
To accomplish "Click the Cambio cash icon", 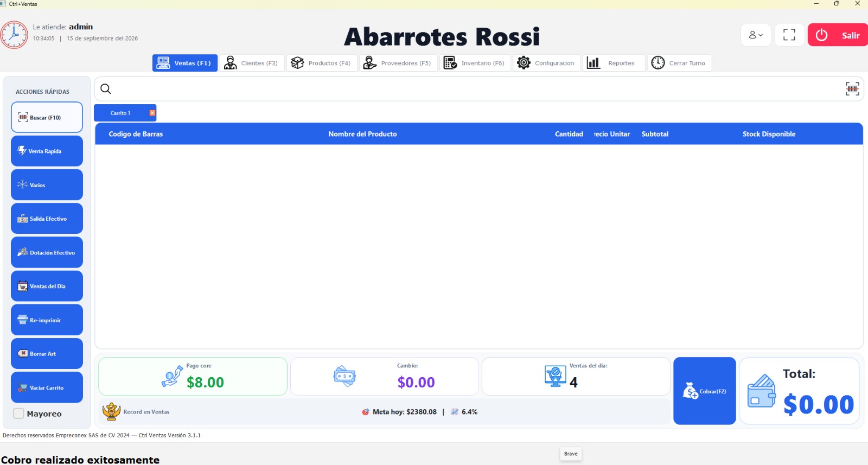I will pyautogui.click(x=344, y=376).
